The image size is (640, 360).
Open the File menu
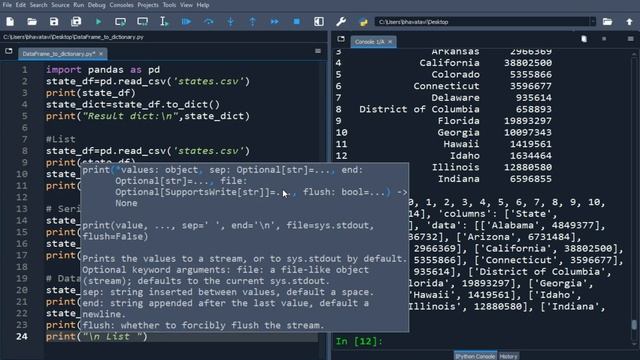(x=7, y=5)
